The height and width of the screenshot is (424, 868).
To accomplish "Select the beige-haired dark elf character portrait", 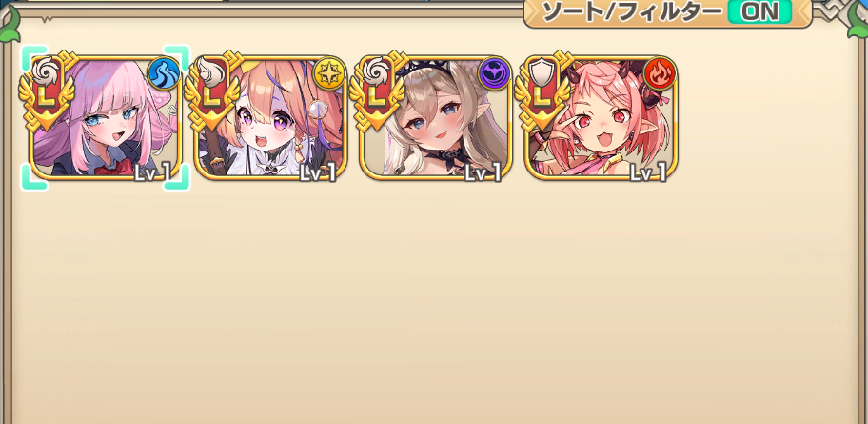I will (x=436, y=117).
